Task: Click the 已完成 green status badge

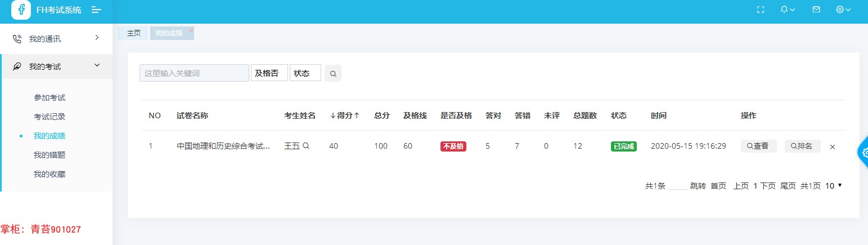Action: (x=624, y=146)
